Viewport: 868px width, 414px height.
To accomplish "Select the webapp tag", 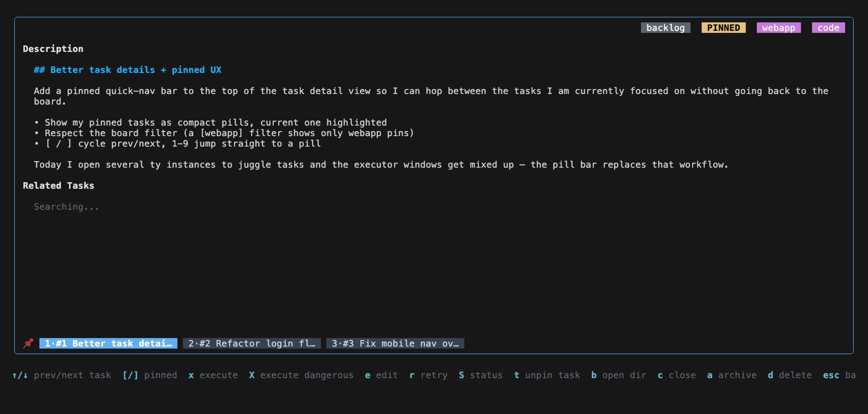I will tap(779, 28).
